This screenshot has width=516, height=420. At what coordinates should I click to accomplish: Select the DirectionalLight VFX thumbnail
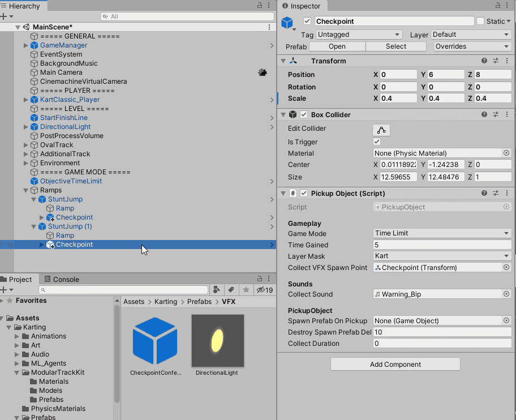(217, 341)
